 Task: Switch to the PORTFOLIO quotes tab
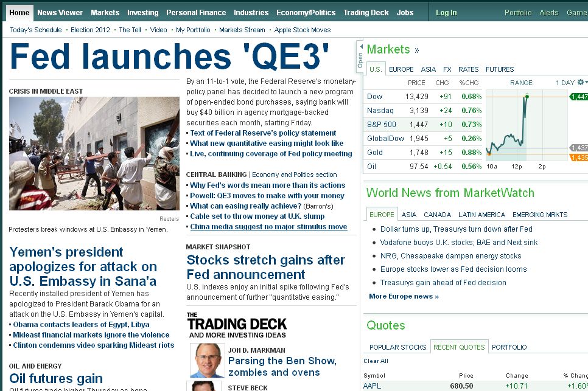click(x=509, y=347)
